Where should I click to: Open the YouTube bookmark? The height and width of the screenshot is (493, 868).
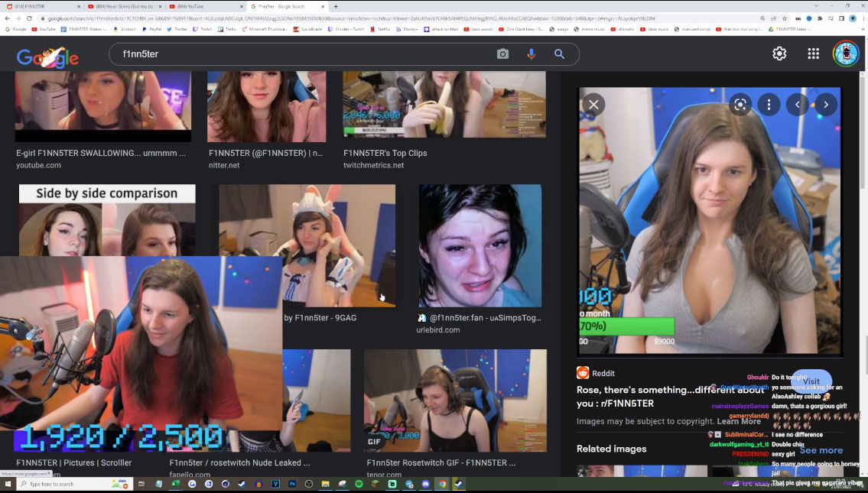click(x=44, y=29)
